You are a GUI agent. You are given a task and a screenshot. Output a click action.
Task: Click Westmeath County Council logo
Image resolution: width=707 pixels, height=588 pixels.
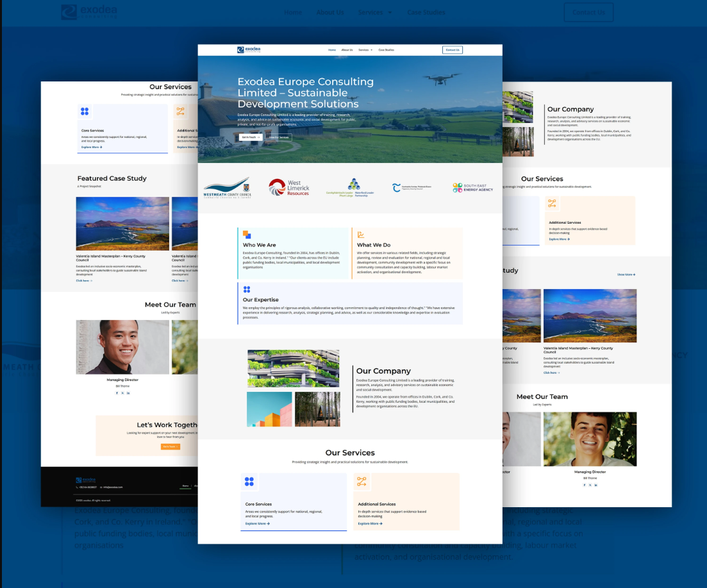point(228,188)
